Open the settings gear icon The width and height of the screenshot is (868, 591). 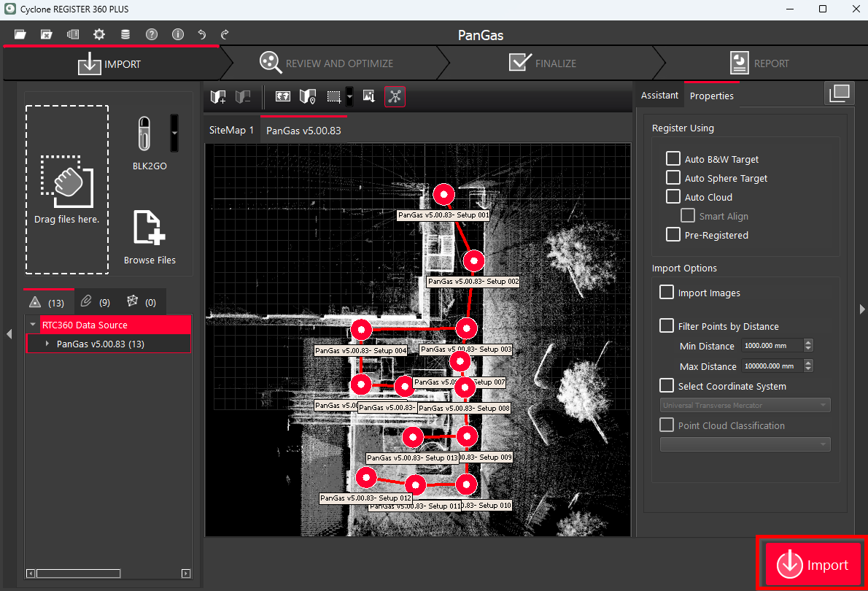pos(99,34)
